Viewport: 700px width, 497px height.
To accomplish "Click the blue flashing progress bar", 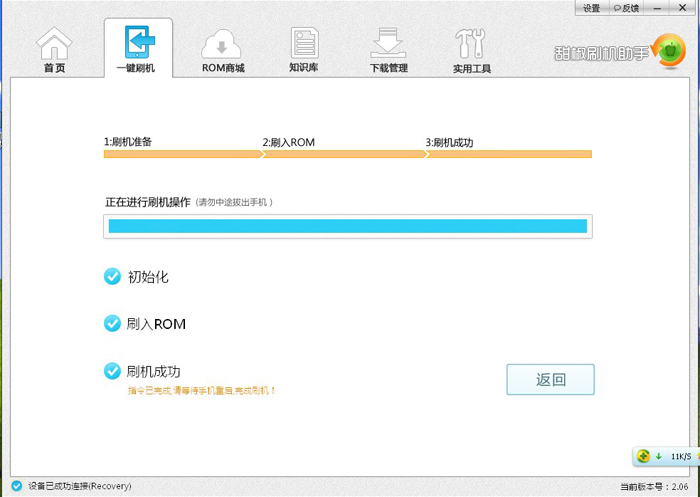I will (348, 226).
